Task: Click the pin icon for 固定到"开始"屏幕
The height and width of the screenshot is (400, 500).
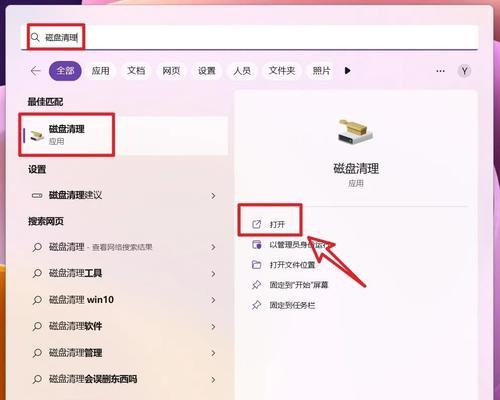Action: [256, 285]
